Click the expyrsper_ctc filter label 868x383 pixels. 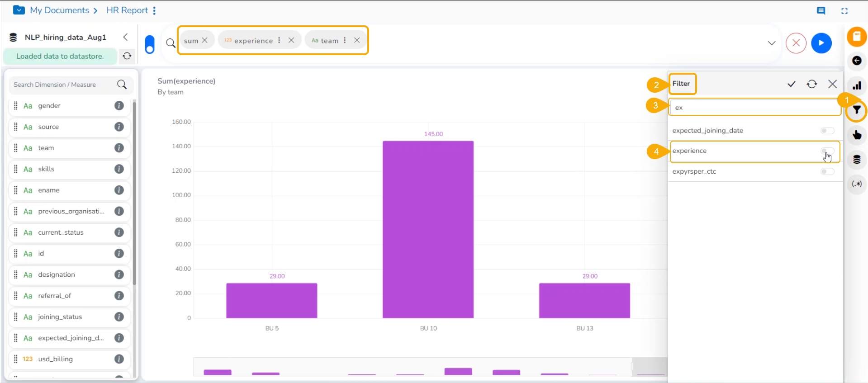click(694, 172)
